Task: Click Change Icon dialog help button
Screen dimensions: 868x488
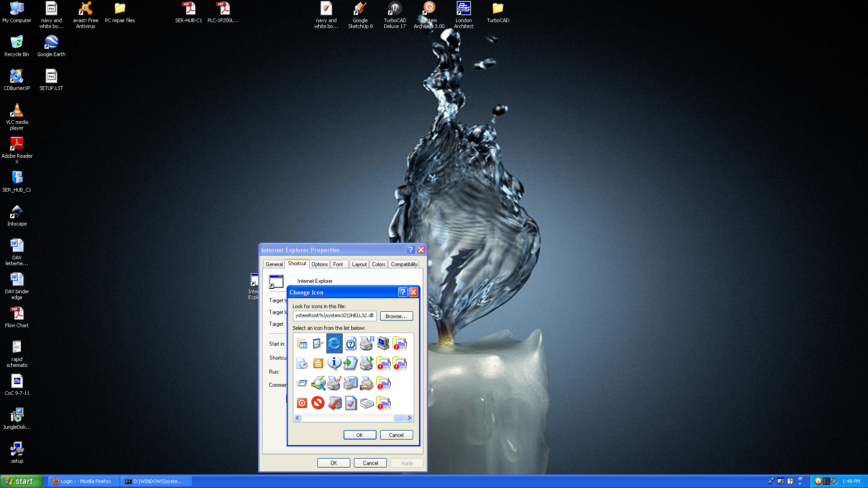Action: tap(402, 292)
